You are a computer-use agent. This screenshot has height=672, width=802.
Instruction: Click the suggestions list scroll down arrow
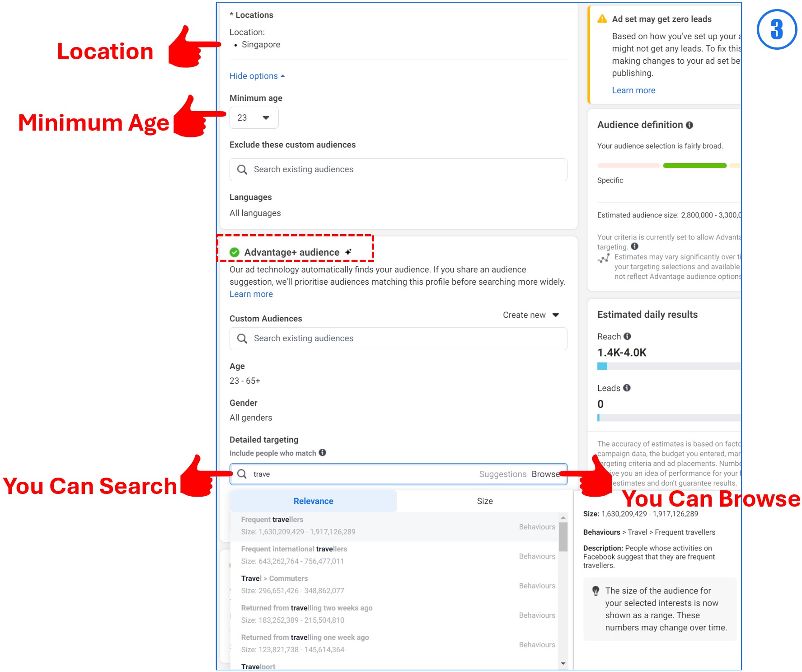(563, 663)
